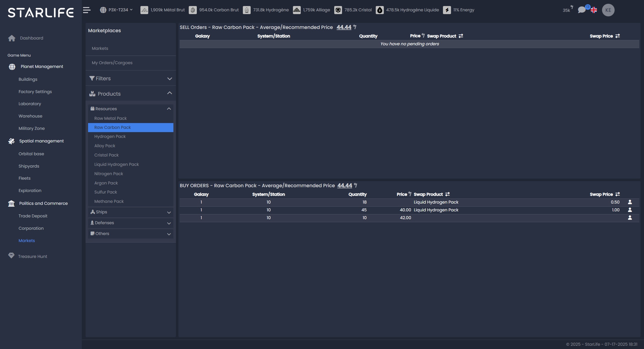Open Shipyards page
Screen dimensions: 644x349
click(x=29, y=166)
